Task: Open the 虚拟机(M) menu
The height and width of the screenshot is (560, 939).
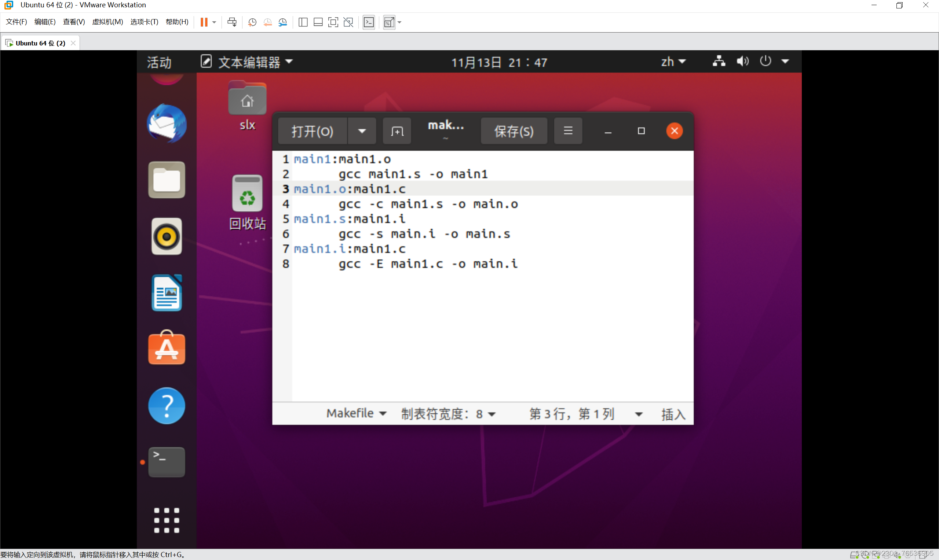Action: pyautogui.click(x=107, y=22)
